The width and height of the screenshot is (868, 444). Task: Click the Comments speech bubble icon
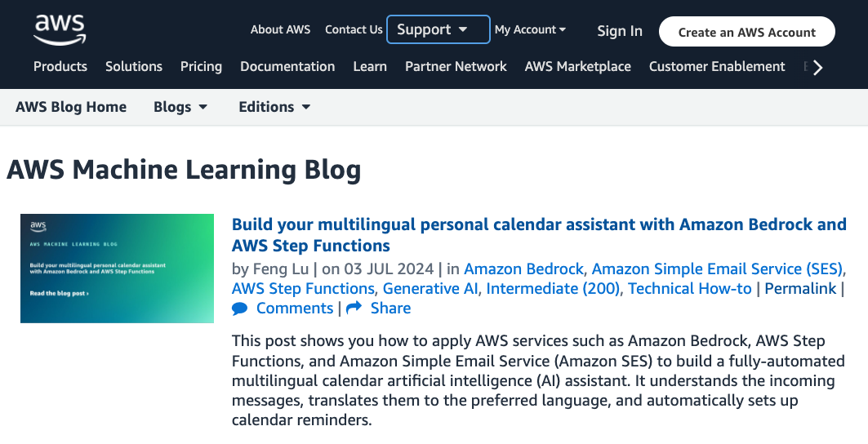pos(239,309)
